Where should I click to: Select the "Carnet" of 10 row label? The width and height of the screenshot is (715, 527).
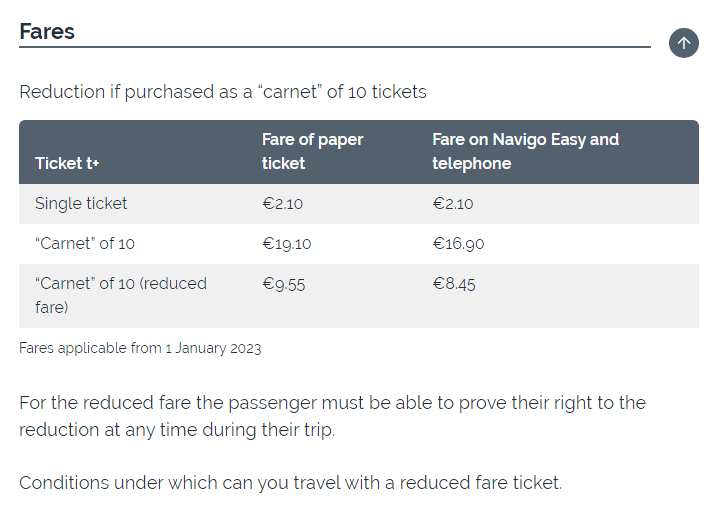pos(85,243)
